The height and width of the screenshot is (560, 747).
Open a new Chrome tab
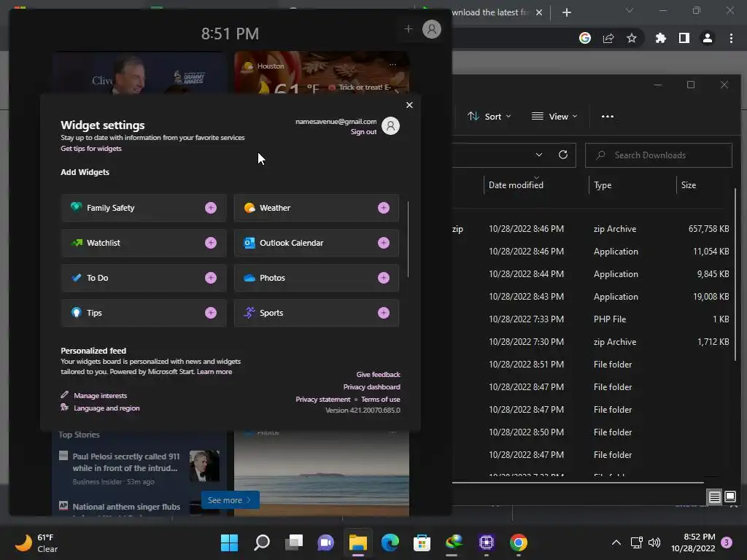(566, 12)
